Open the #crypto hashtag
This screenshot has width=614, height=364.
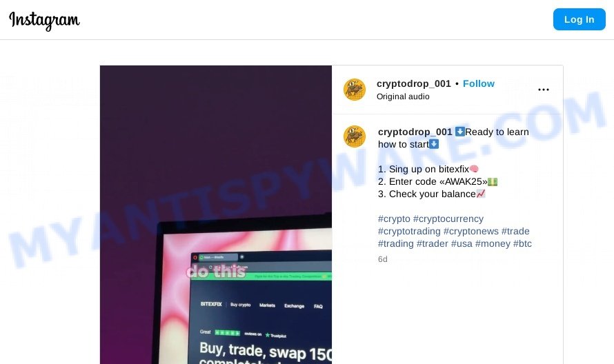coord(394,219)
